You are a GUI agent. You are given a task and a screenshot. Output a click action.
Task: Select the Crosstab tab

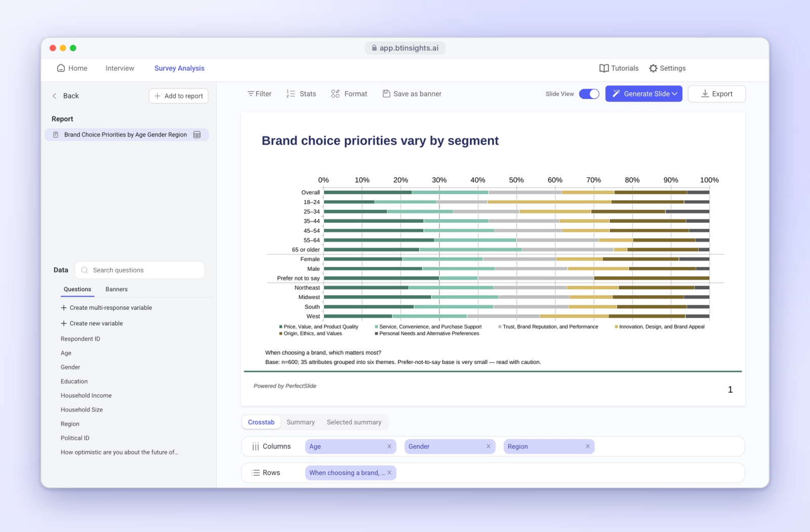pos(261,422)
